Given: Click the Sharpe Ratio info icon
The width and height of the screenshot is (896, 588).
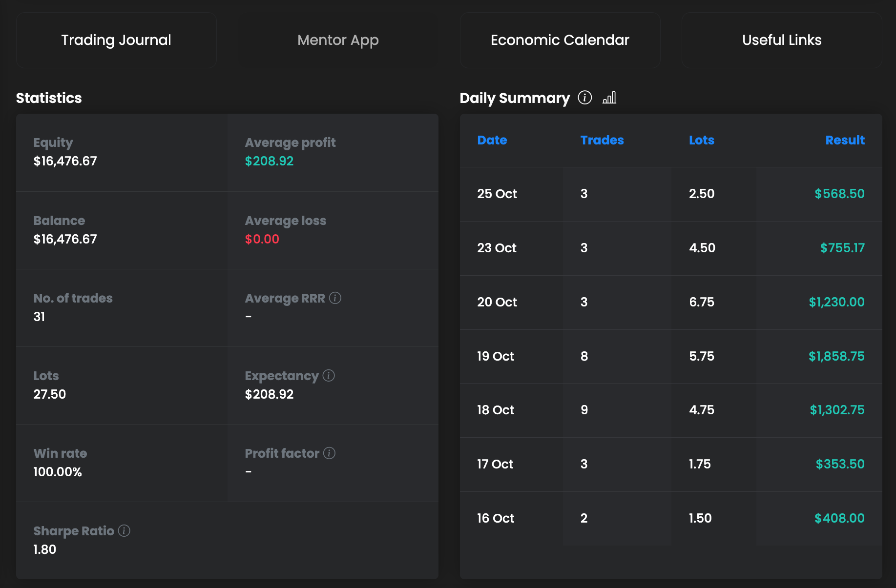Looking at the screenshot, I should (124, 530).
